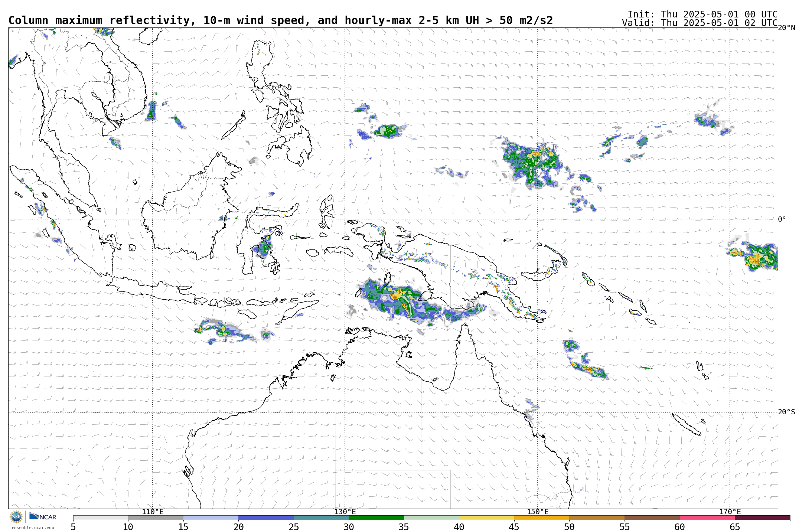Screen dimensions: 802x532
Task: Click the dark maroon 65+ dBZ swatch
Action: pos(762,518)
